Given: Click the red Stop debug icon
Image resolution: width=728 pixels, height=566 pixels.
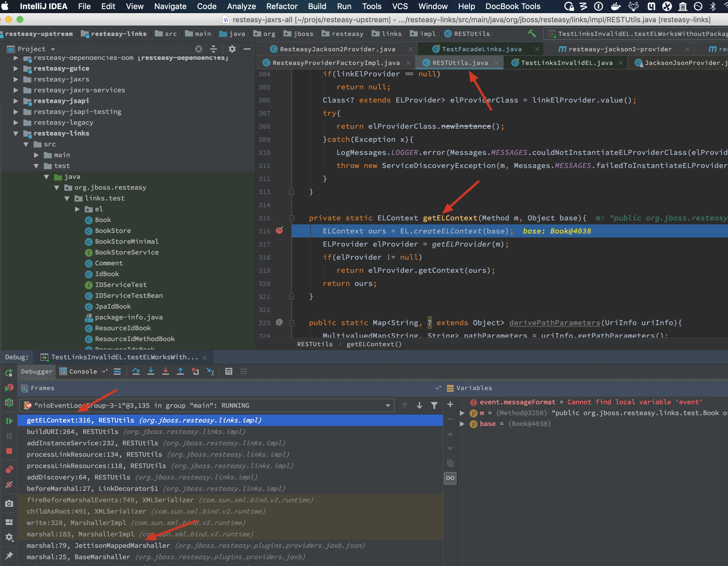Looking at the screenshot, I should (9, 451).
